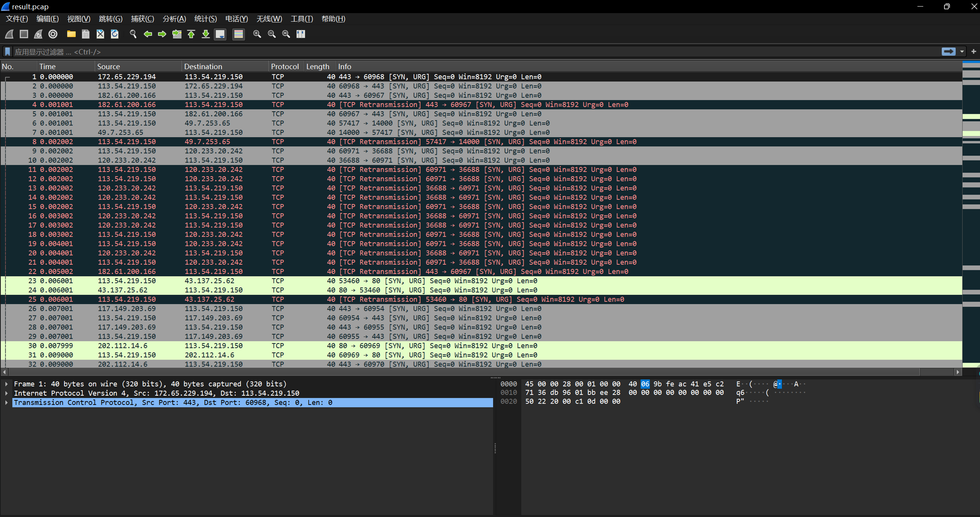This screenshot has height=517, width=980.
Task: Open the display filter history dropdown
Action: click(x=962, y=52)
